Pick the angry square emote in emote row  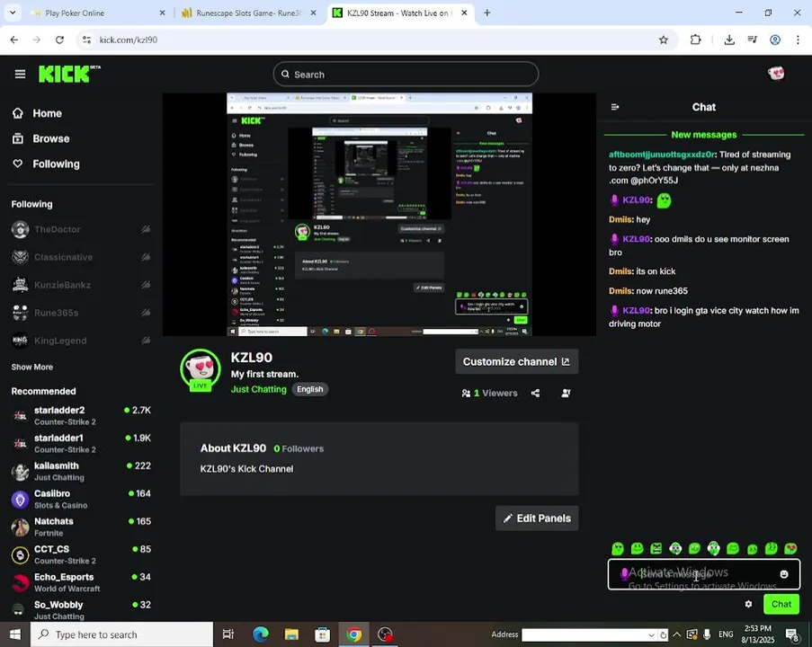coord(656,548)
